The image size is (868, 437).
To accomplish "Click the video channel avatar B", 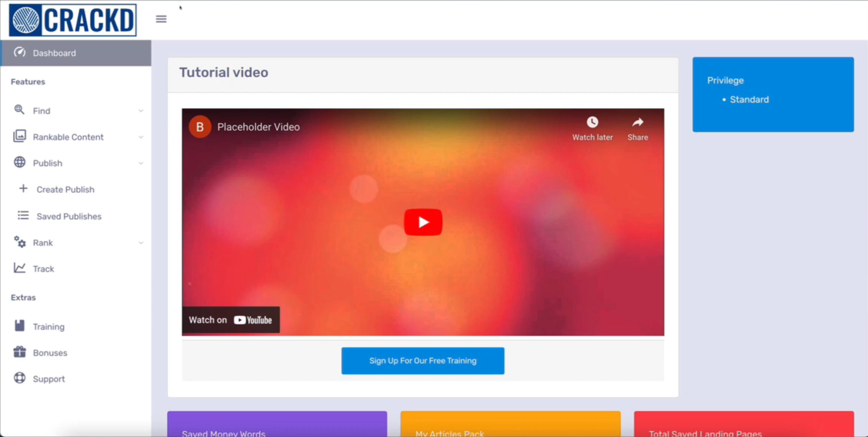I will coord(200,127).
